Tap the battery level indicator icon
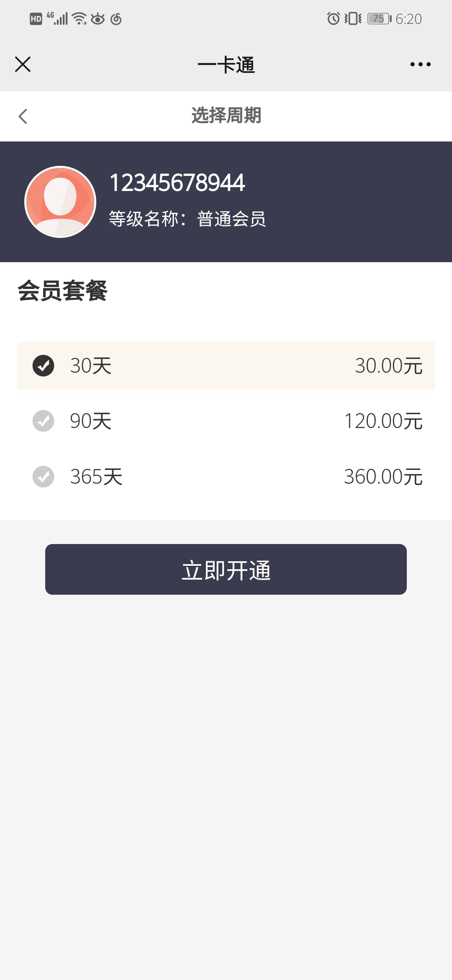The width and height of the screenshot is (452, 980). (379, 19)
